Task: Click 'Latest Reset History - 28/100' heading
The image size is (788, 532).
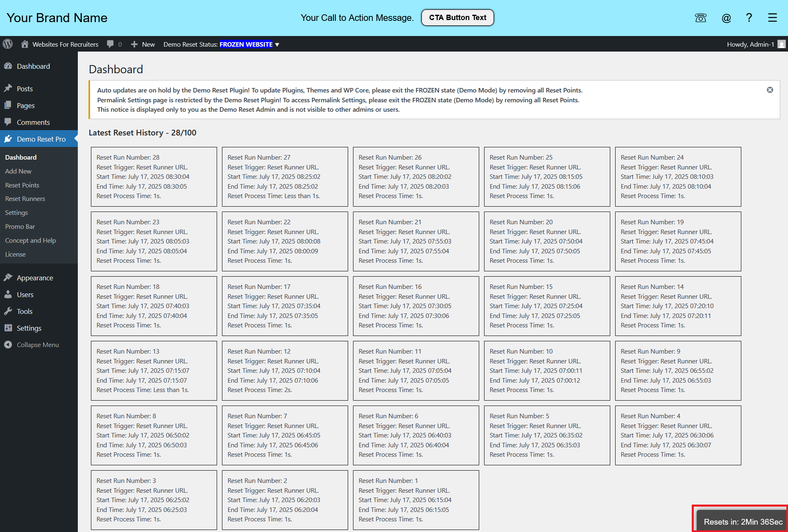Action: pyautogui.click(x=143, y=133)
